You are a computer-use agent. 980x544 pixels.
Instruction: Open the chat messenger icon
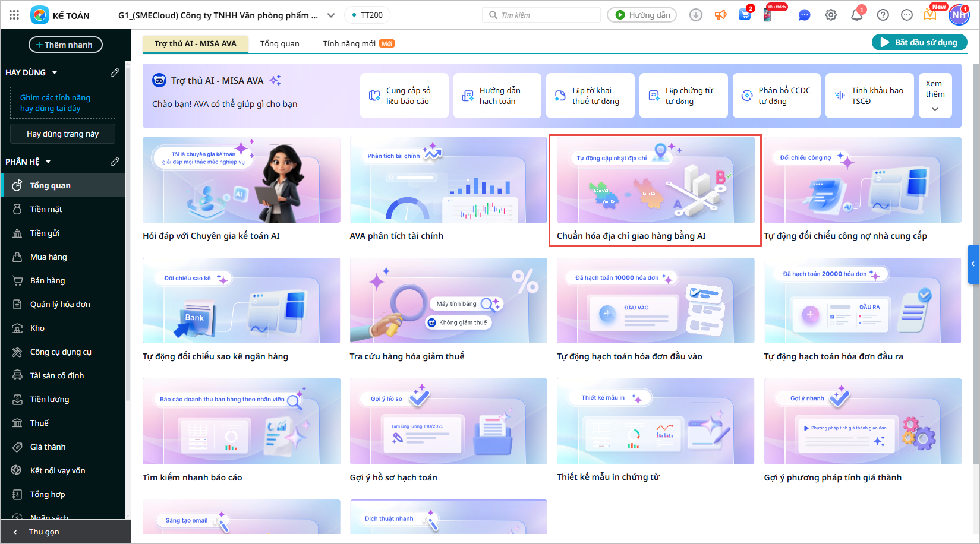coord(804,15)
